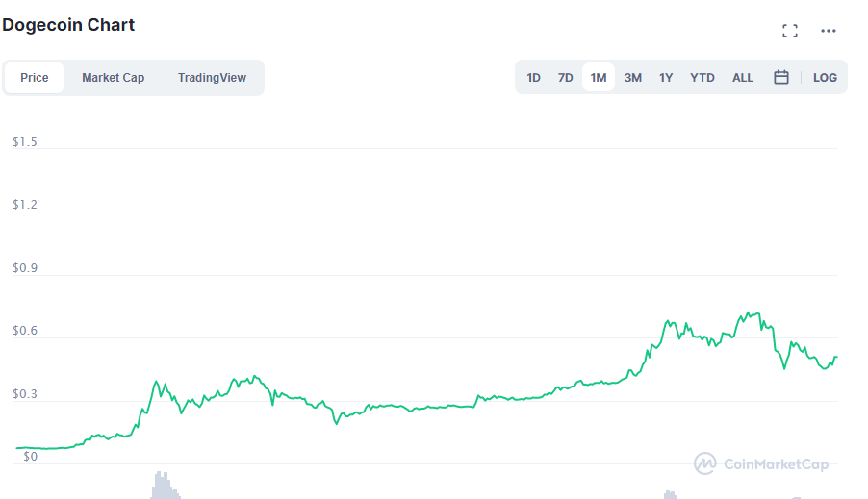Switch to the Market Cap tab

[113, 78]
